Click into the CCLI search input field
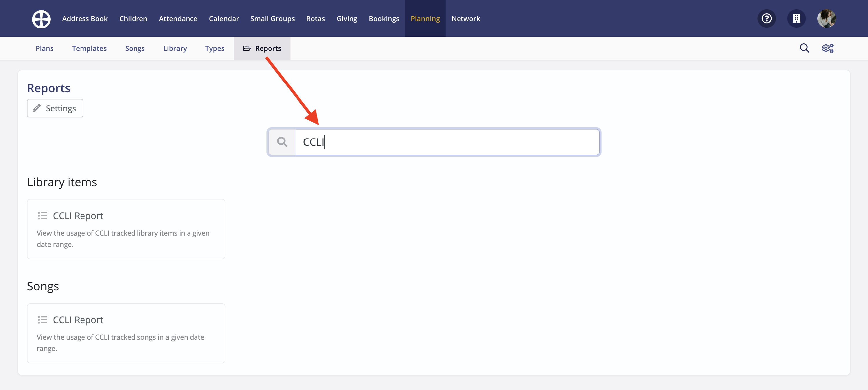The image size is (868, 390). pyautogui.click(x=438, y=142)
